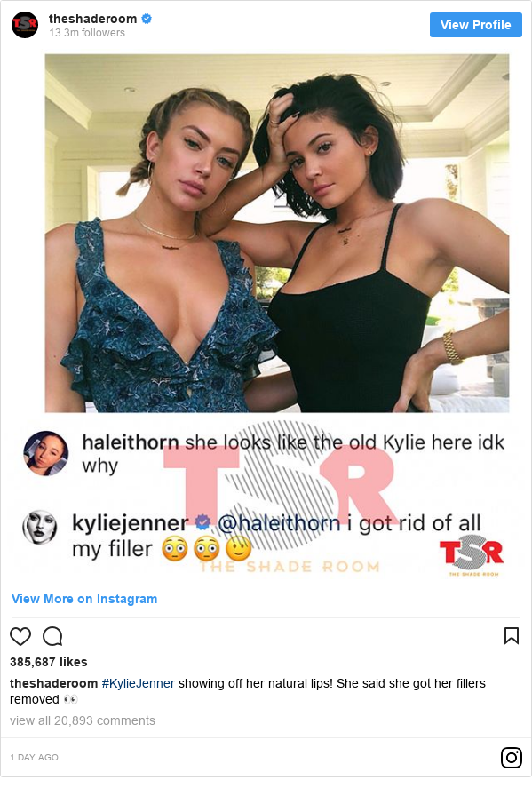Click the blue verified badge beside theshaderoom

coord(147,19)
